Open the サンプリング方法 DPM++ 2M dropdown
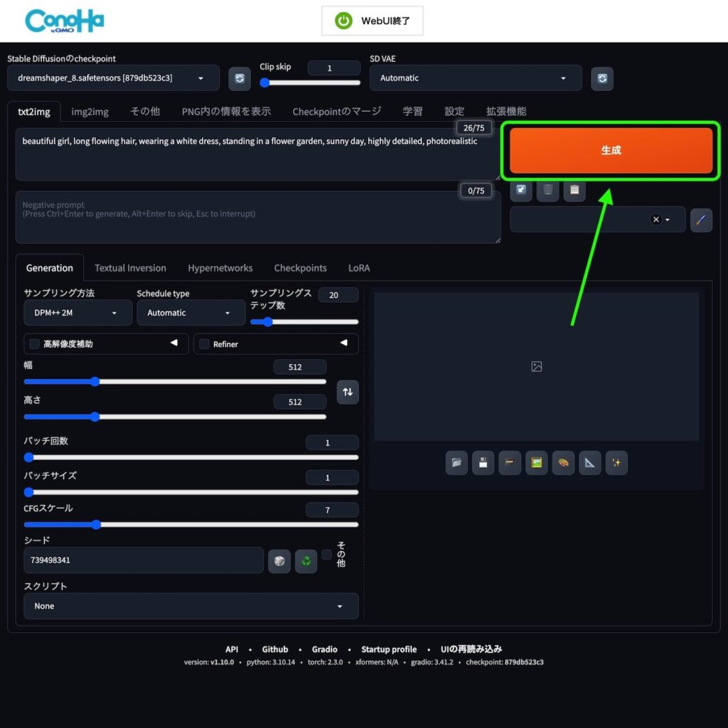The width and height of the screenshot is (728, 728). (x=77, y=313)
